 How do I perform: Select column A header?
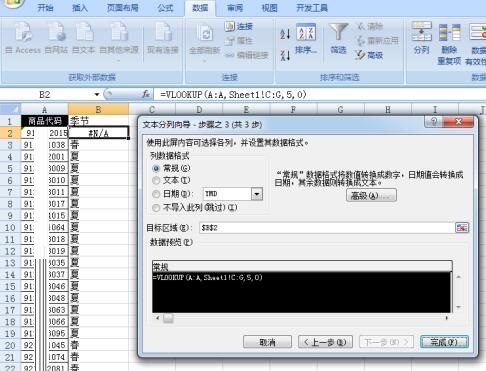click(x=44, y=109)
